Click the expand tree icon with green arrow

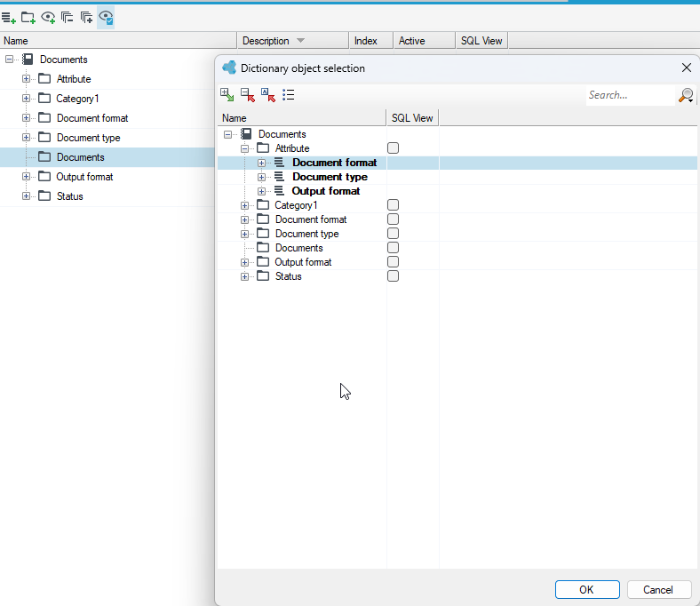click(x=227, y=95)
